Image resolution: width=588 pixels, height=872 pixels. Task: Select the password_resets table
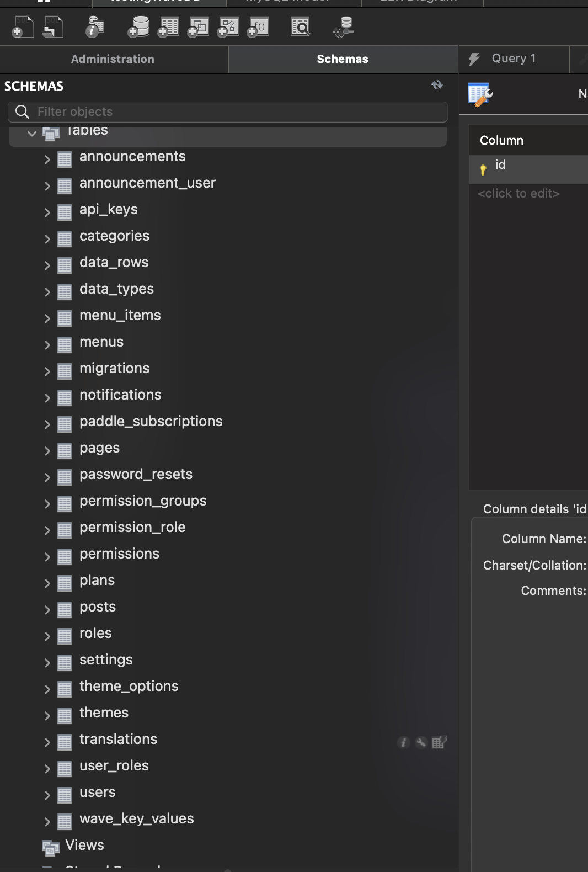tap(136, 474)
